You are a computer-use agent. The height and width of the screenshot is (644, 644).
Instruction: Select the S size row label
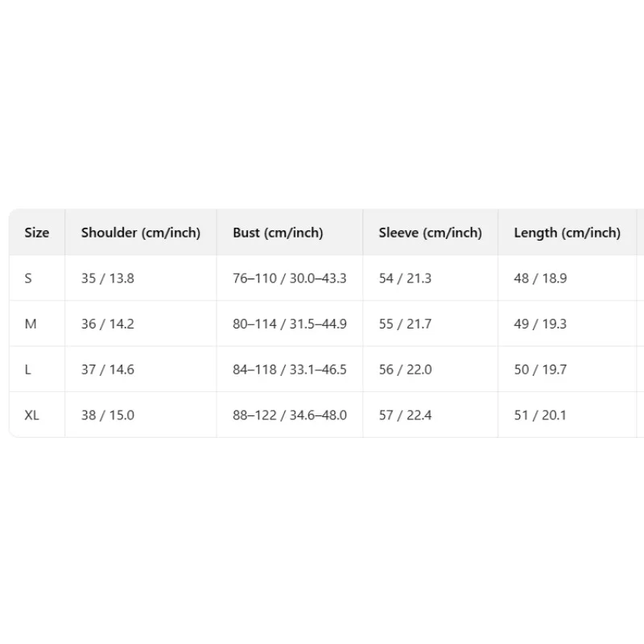click(x=28, y=278)
